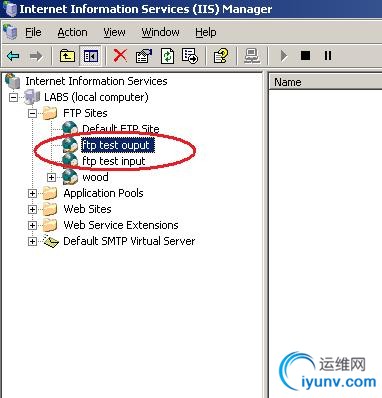Select the Internet Information Services root node

[96, 81]
